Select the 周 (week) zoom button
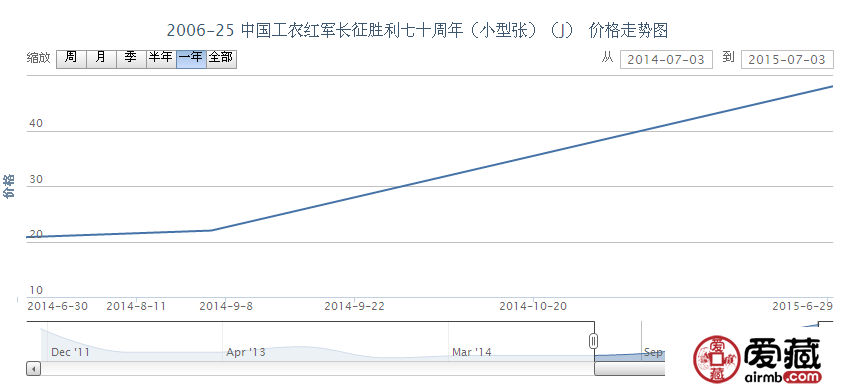Viewport: 850px width, 392px height. (x=72, y=59)
